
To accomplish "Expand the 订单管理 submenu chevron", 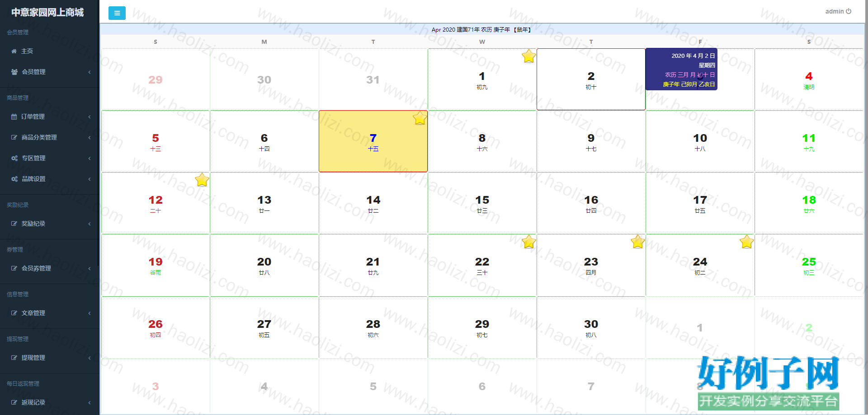I will [90, 117].
